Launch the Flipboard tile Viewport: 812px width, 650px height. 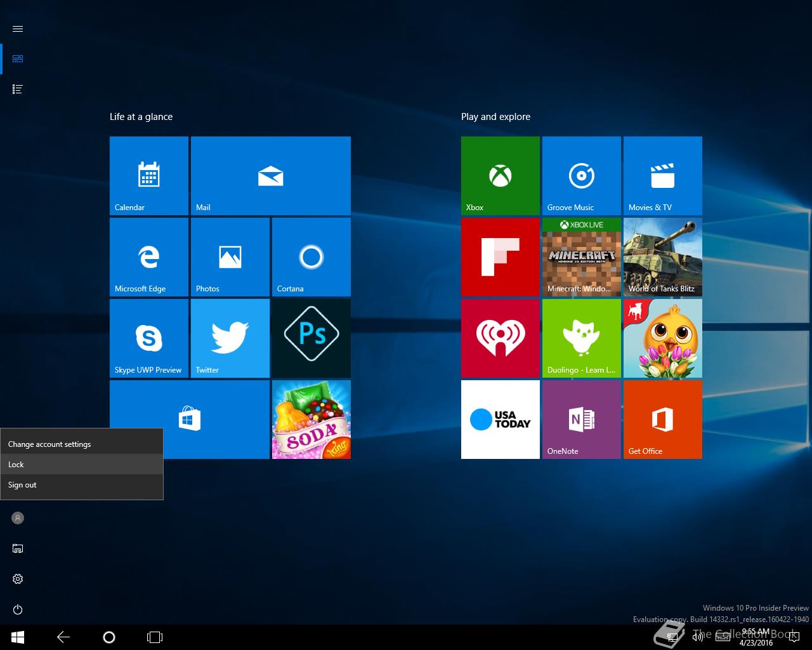pyautogui.click(x=501, y=257)
